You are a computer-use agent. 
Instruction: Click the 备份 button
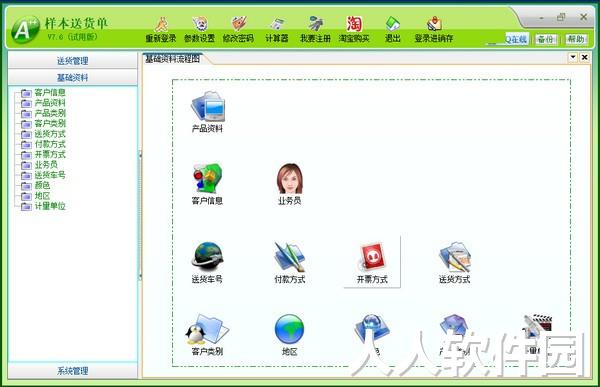pos(546,39)
